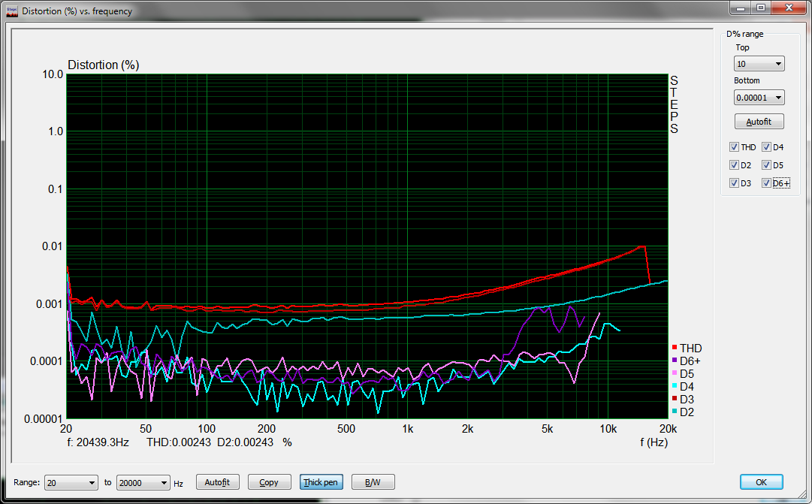Click the bottom Autofit button beside Range
This screenshot has height=504, width=812.
pyautogui.click(x=217, y=482)
